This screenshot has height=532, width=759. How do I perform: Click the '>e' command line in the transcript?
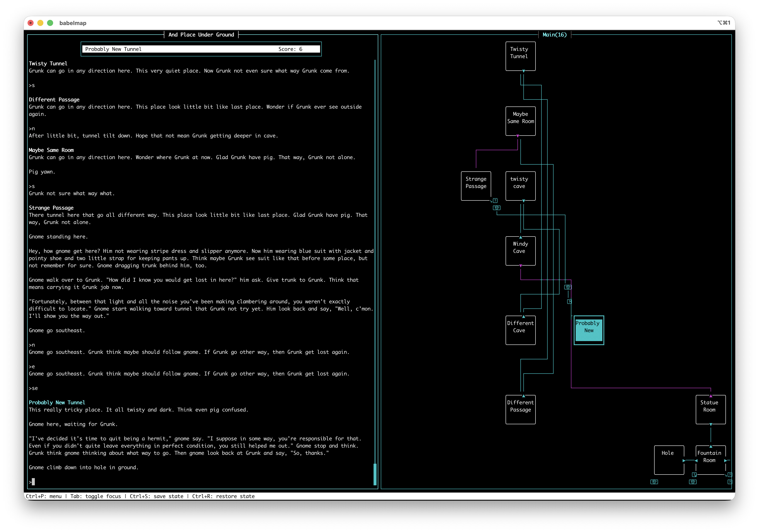point(32,367)
